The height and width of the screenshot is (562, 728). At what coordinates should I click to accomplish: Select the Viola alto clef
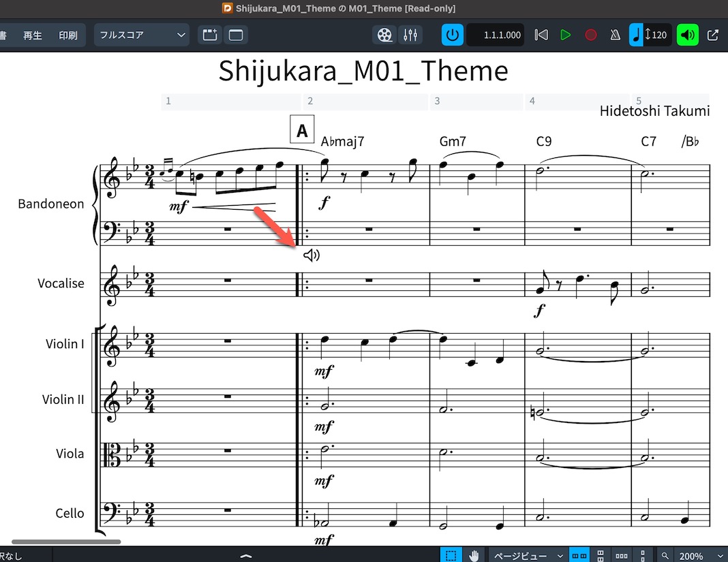112,454
